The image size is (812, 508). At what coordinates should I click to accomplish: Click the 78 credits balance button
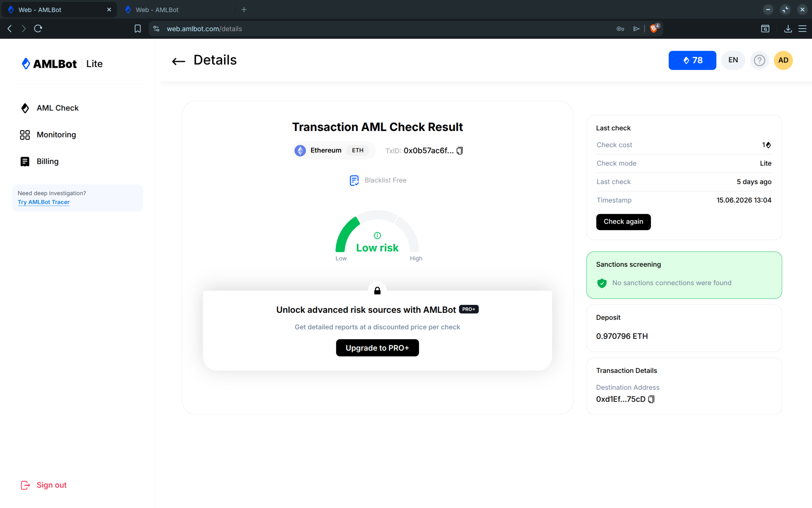[x=692, y=61]
